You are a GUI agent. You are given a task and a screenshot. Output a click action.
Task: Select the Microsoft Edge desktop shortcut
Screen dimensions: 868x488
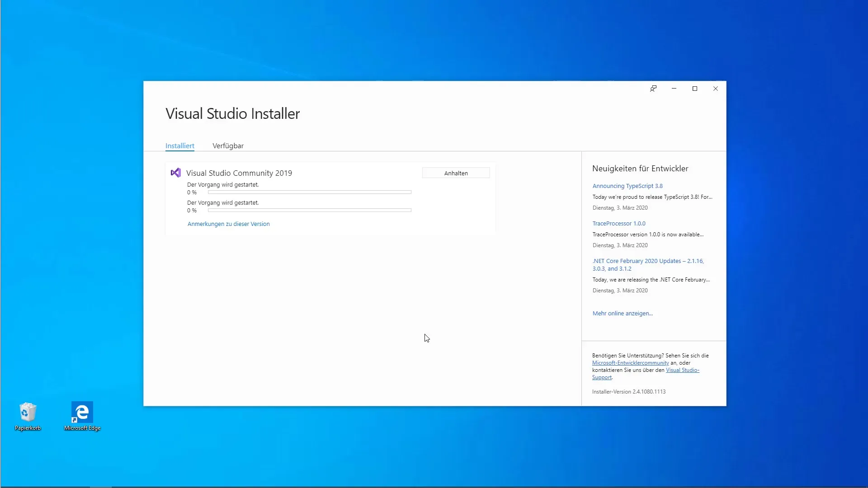click(82, 417)
